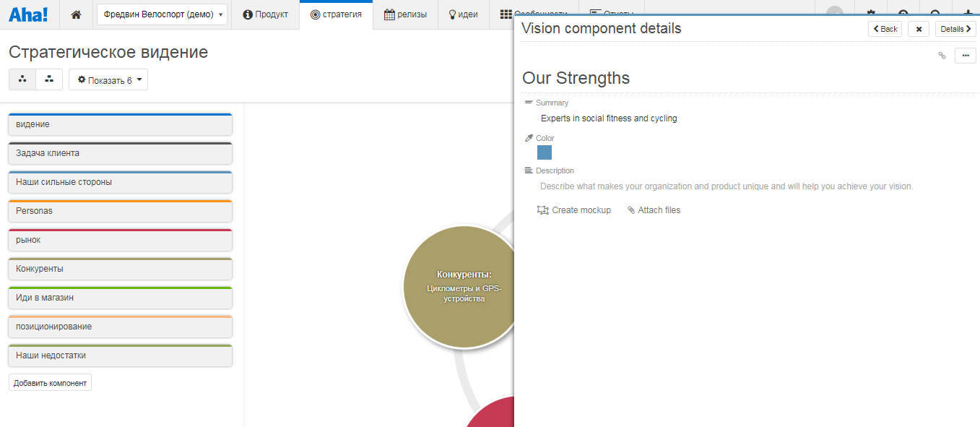Open the three-dots more options menu
The width and height of the screenshot is (980, 427).
click(965, 56)
